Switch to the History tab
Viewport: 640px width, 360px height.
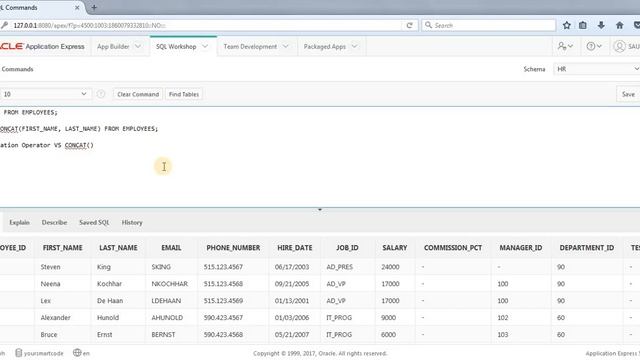[132, 222]
